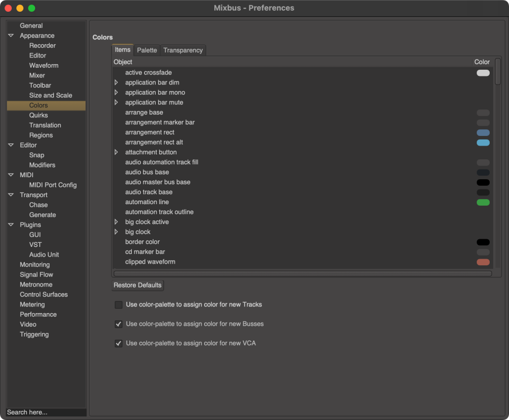Edit the active crossfade color swatch
509x420 pixels.
click(483, 73)
